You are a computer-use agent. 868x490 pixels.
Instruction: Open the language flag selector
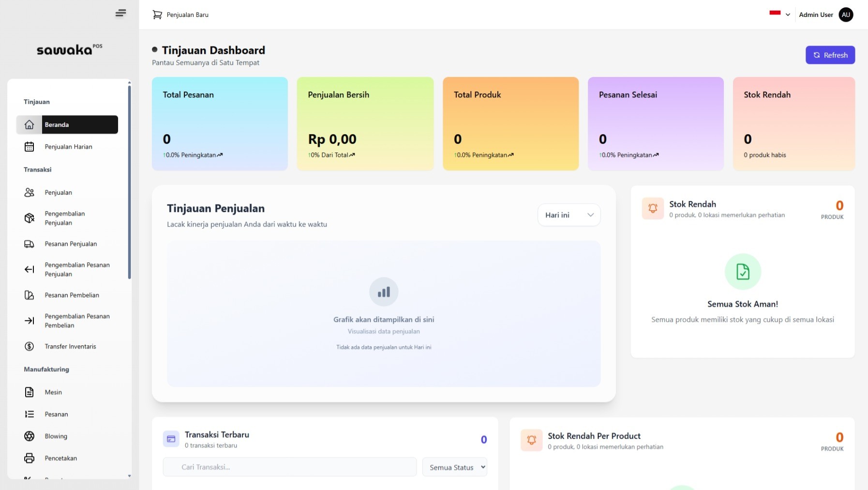point(779,15)
